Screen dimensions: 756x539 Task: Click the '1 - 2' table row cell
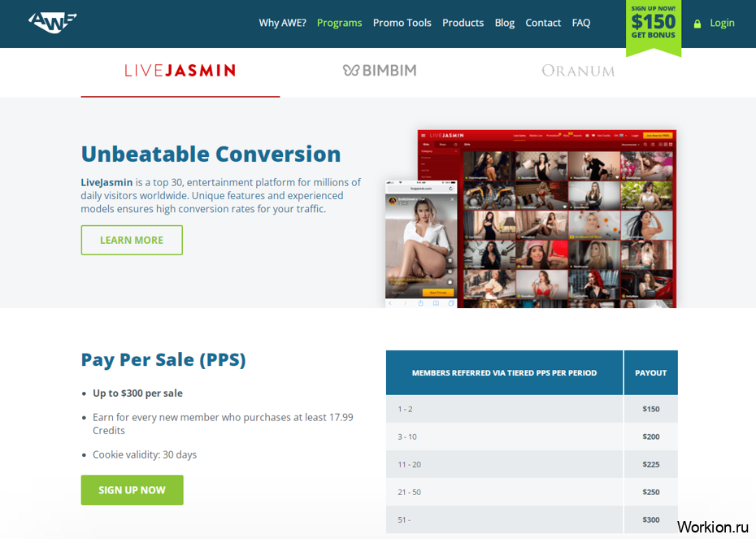[x=504, y=409]
